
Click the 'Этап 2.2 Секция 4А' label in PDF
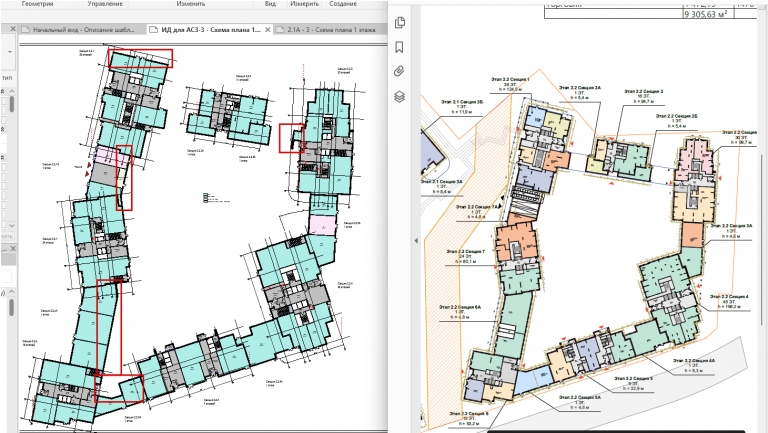[694, 361]
